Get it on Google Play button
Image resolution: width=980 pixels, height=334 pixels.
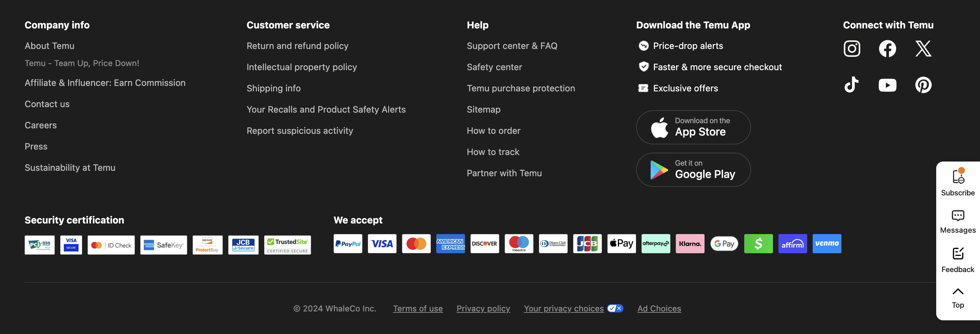point(693,170)
